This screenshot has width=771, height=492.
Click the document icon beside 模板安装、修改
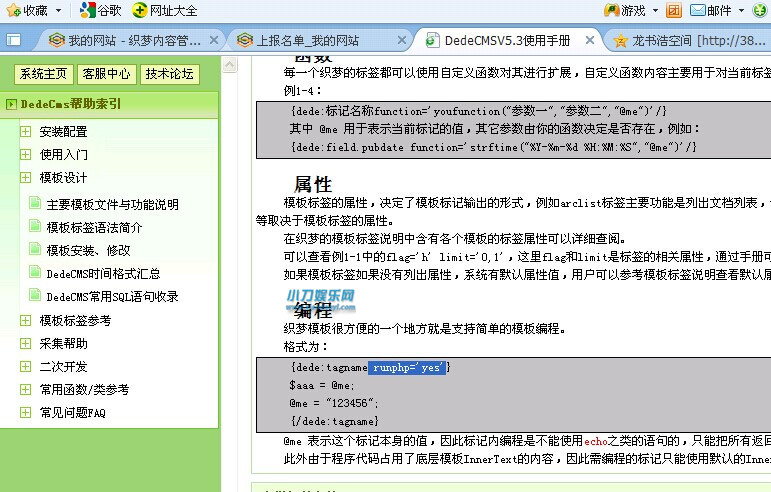pos(34,249)
